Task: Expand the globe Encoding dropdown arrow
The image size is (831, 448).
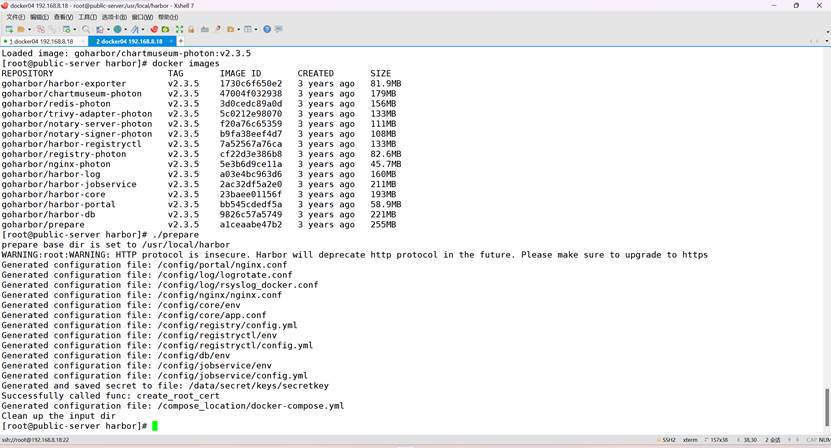Action: tap(125, 29)
